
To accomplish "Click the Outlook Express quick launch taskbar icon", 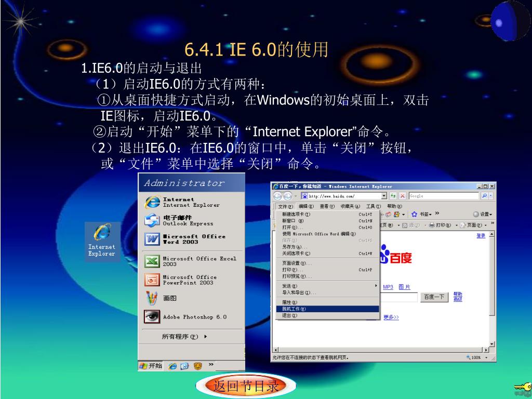I will pos(184,366).
